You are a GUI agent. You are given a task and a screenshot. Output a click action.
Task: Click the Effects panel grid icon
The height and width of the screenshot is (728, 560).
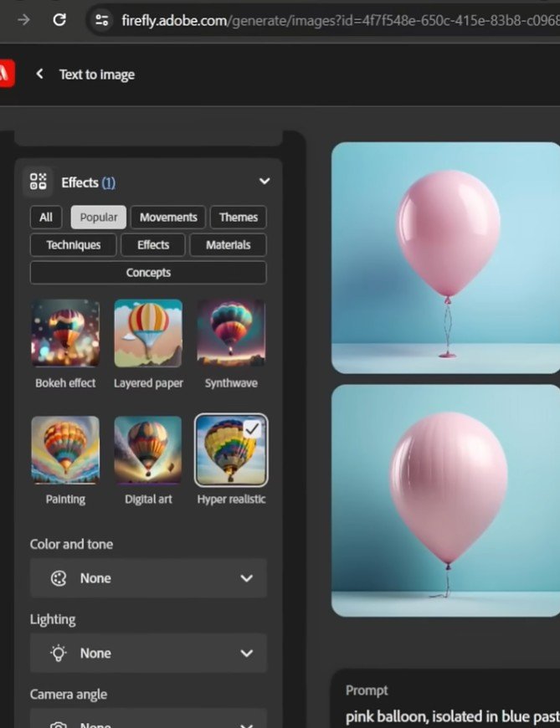tap(39, 182)
